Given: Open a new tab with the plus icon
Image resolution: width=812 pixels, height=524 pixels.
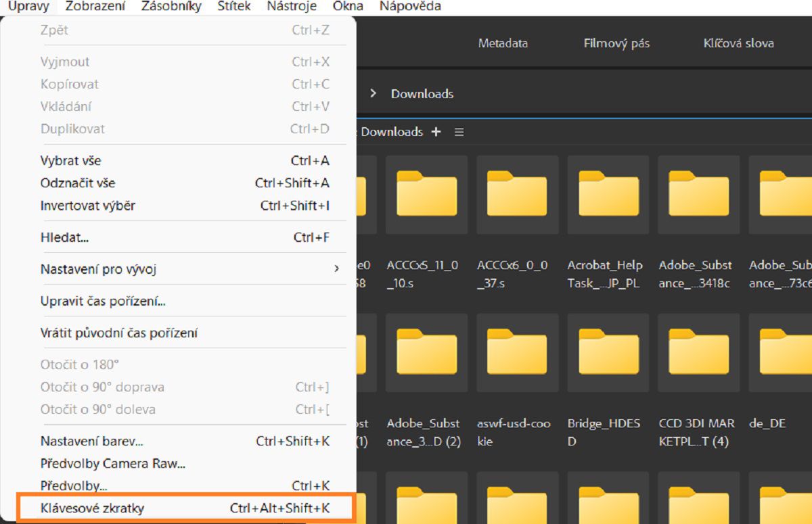Looking at the screenshot, I should tap(436, 132).
